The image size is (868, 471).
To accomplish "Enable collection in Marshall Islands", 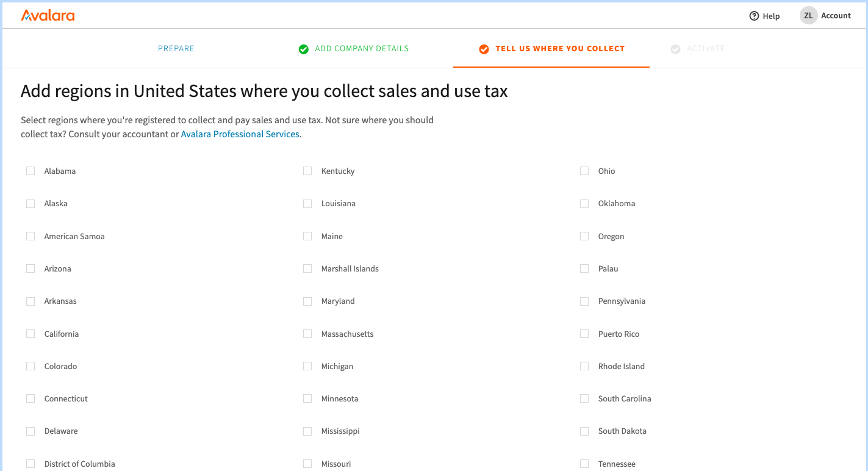I will click(307, 268).
